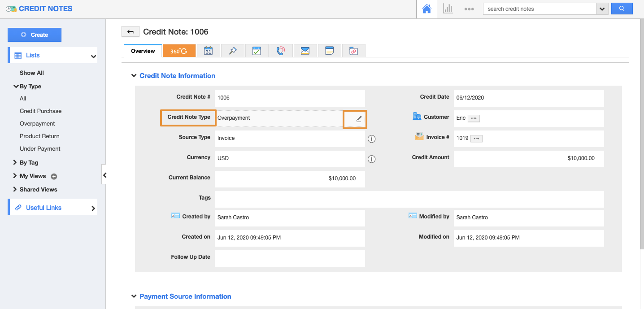Click the pushpin tab icon

(232, 51)
